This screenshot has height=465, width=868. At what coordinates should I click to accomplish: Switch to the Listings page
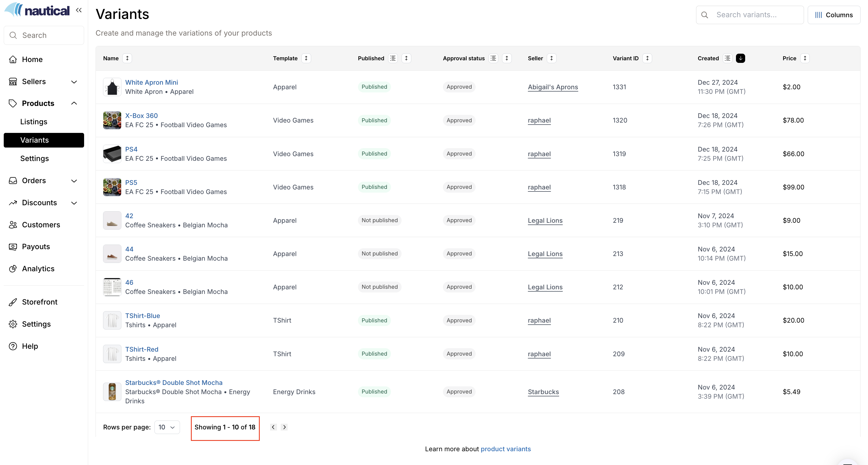click(x=34, y=122)
